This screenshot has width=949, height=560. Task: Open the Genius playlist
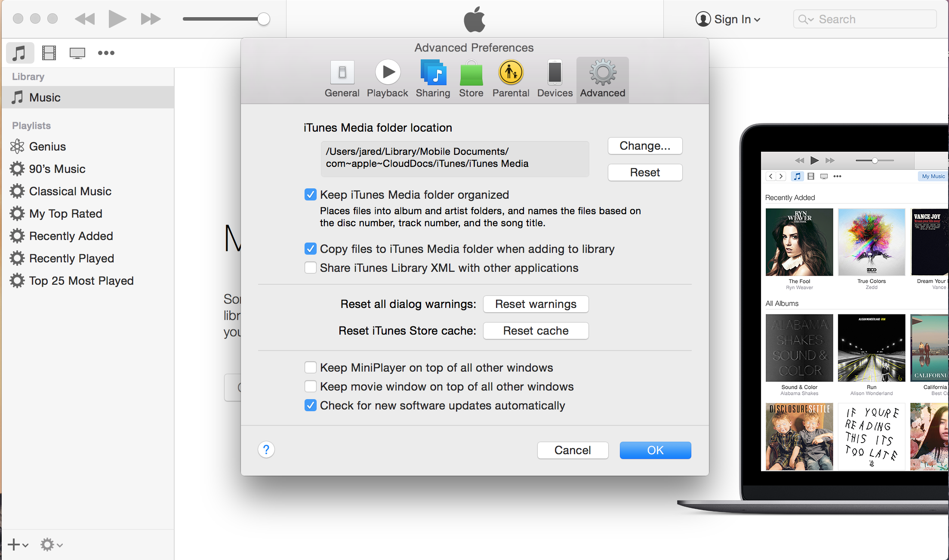coord(88,146)
